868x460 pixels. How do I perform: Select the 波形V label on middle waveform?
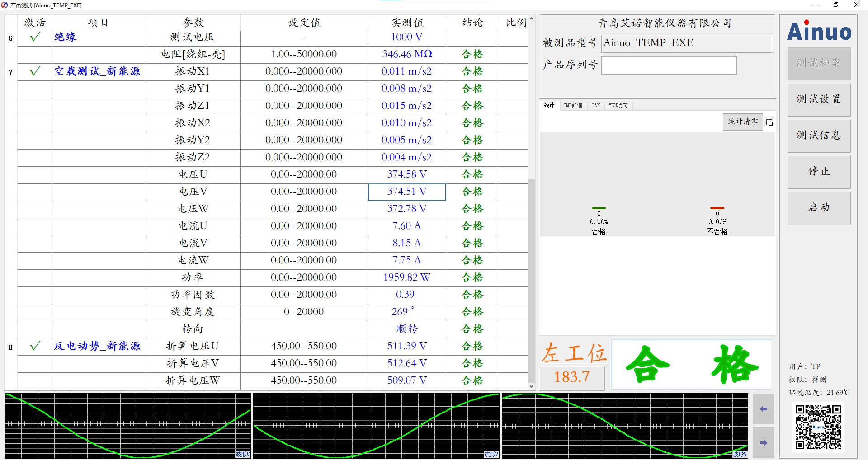(x=491, y=455)
